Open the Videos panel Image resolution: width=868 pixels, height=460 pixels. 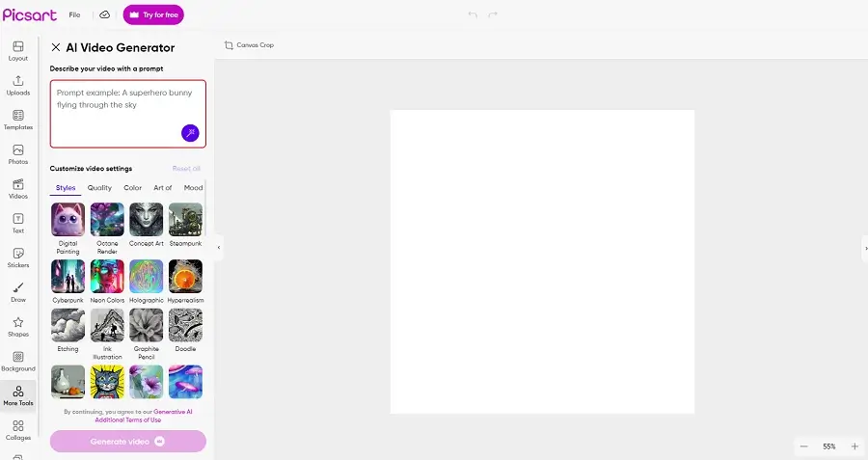pyautogui.click(x=18, y=189)
